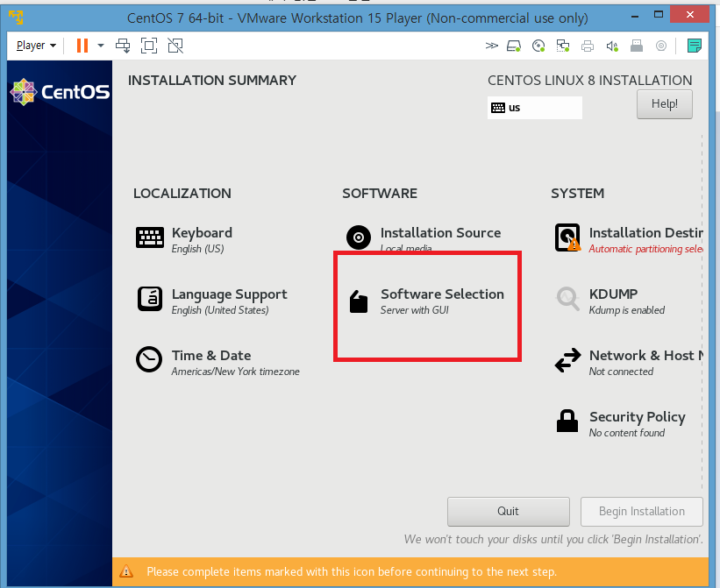Image resolution: width=720 pixels, height=588 pixels.
Task: Click the Network & Host Name arrows icon
Action: pos(567,360)
